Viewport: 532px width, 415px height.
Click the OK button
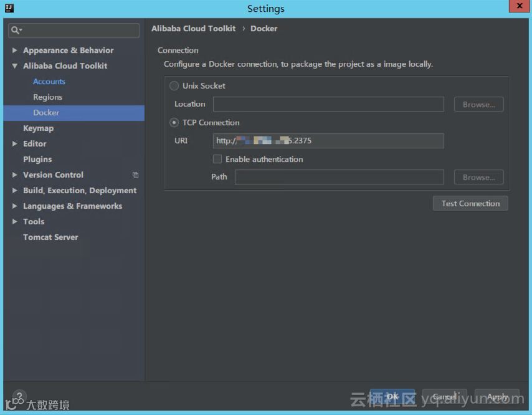point(392,396)
